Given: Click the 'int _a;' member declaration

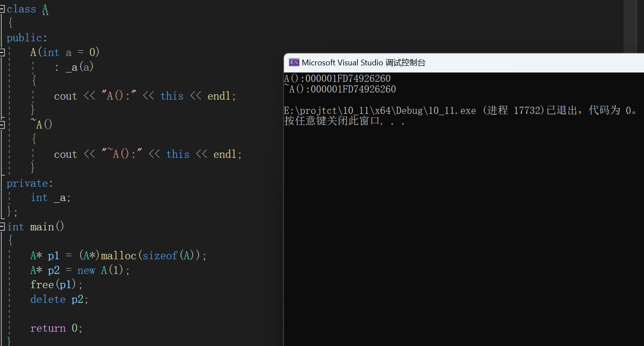Looking at the screenshot, I should point(51,198).
